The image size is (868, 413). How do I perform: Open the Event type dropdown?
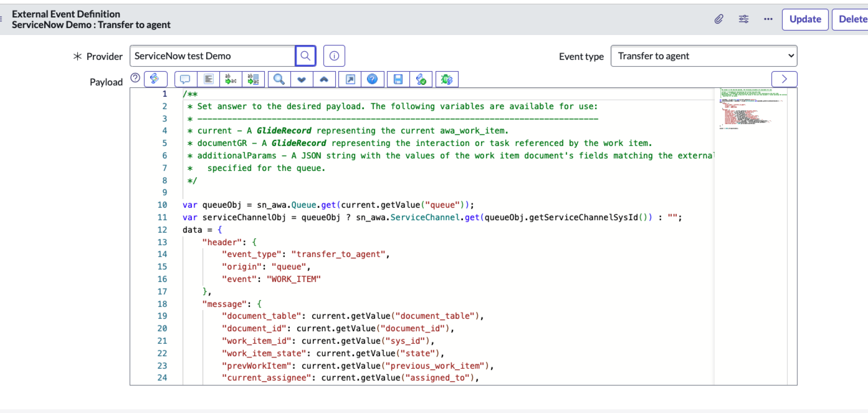(703, 56)
